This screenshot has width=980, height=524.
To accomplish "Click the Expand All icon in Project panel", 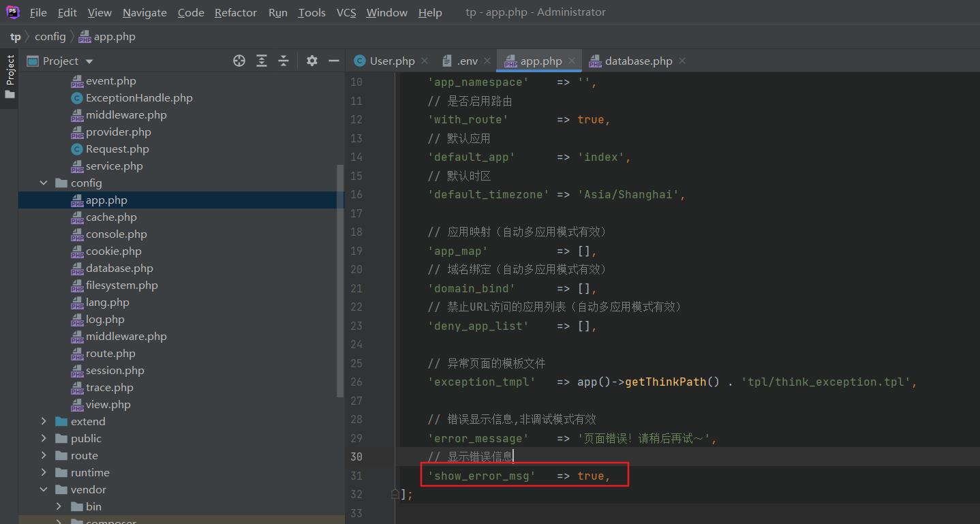I will (262, 61).
